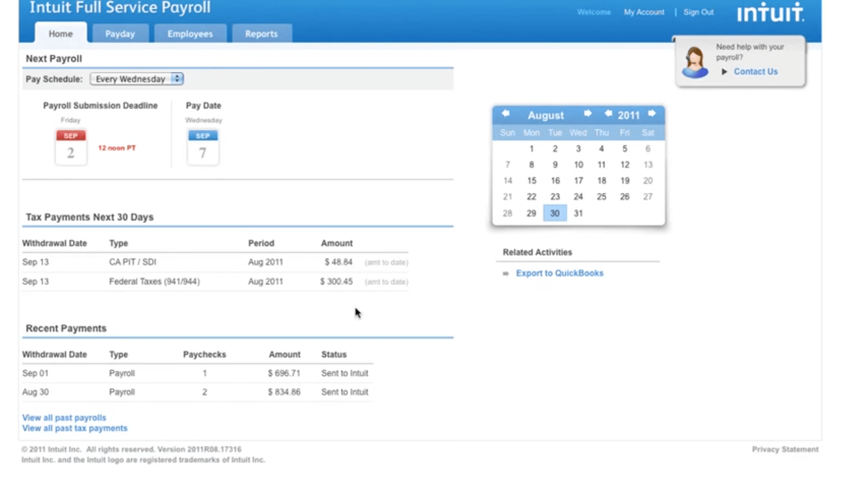Click the Intuit logo

(770, 12)
